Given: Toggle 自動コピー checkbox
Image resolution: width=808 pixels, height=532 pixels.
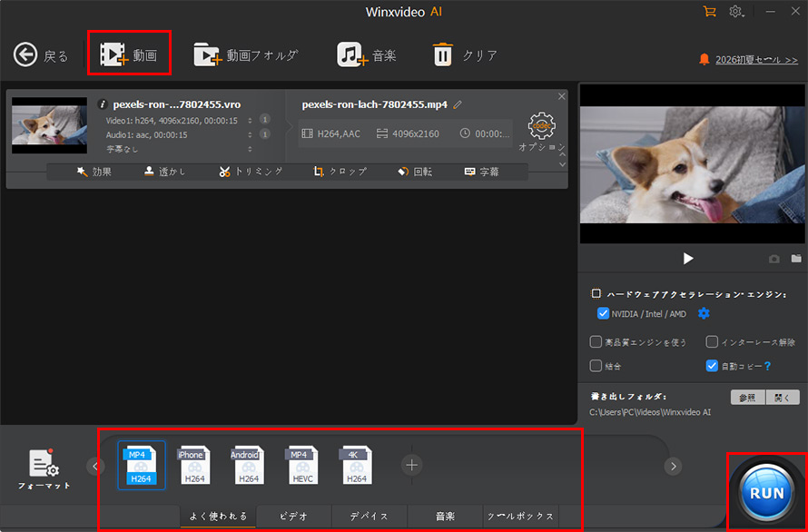Looking at the screenshot, I should pyautogui.click(x=712, y=366).
